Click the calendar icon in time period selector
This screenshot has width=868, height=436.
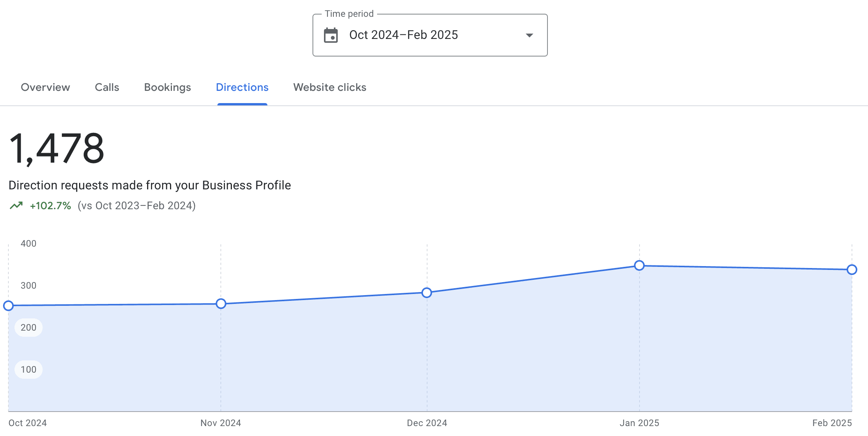[331, 35]
